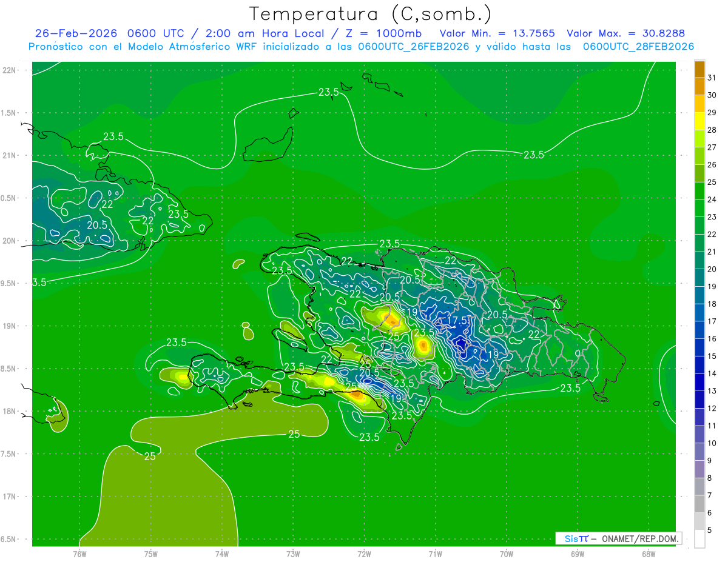Click the 68W longitude axis label

(648, 554)
